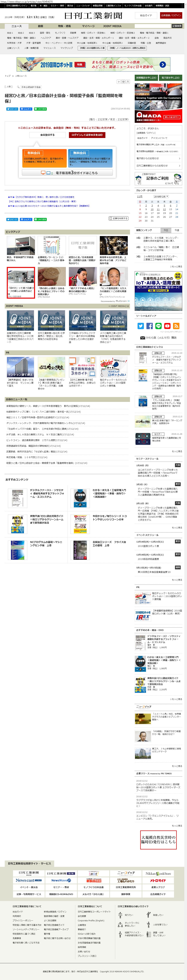Open the Twitter social media icon
Viewport: 187px width, 980px height.
click(141, 326)
